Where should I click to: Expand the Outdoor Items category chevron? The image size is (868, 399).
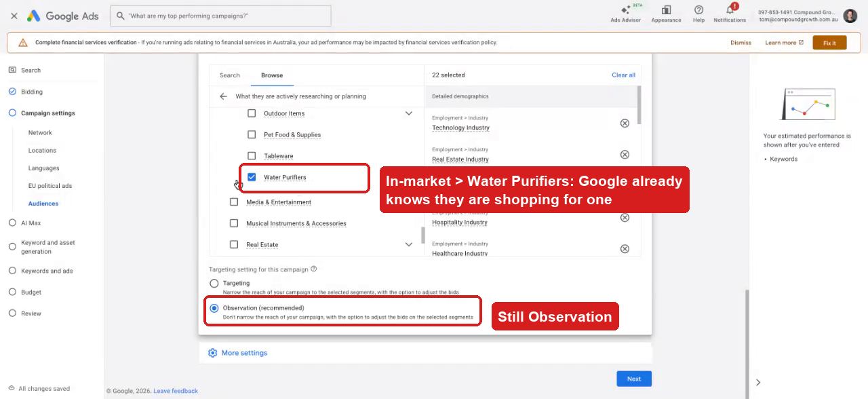point(409,113)
